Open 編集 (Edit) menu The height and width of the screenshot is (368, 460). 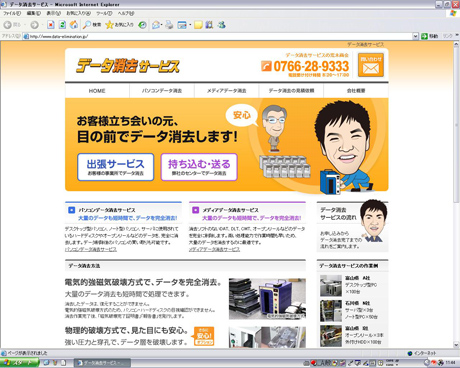pos(34,13)
